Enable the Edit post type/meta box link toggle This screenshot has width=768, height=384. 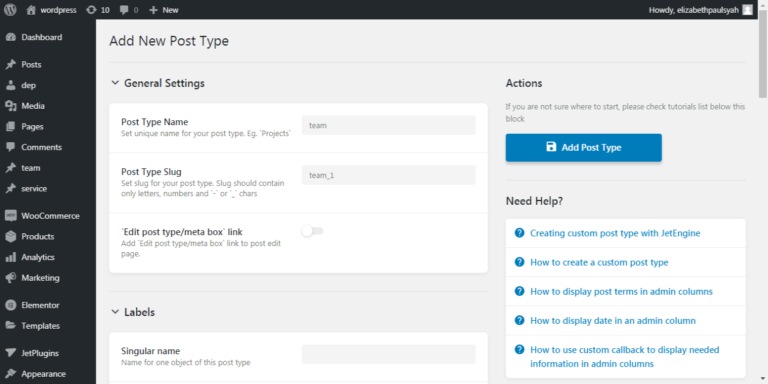point(312,231)
